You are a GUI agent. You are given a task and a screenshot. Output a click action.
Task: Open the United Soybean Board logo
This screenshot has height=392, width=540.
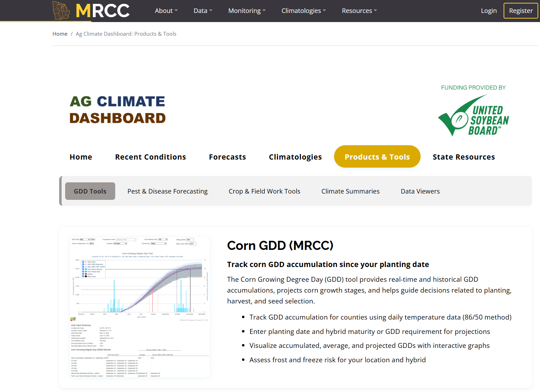(x=473, y=115)
